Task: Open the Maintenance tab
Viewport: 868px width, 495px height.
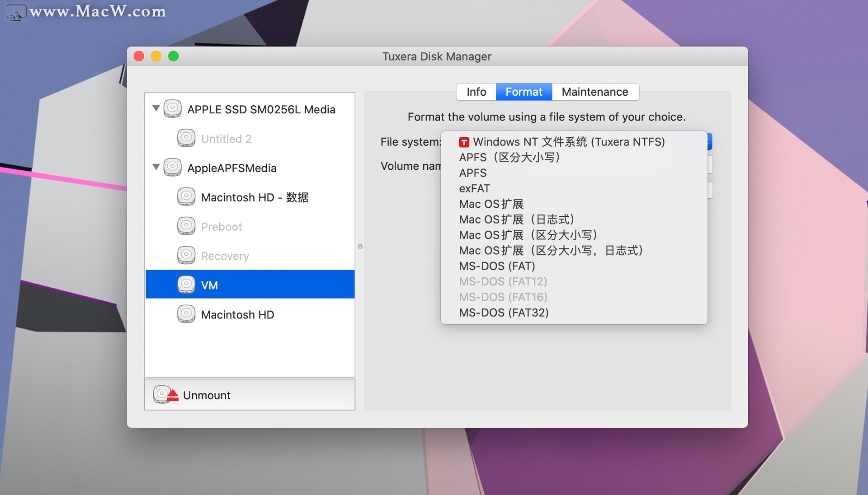Action: click(595, 92)
